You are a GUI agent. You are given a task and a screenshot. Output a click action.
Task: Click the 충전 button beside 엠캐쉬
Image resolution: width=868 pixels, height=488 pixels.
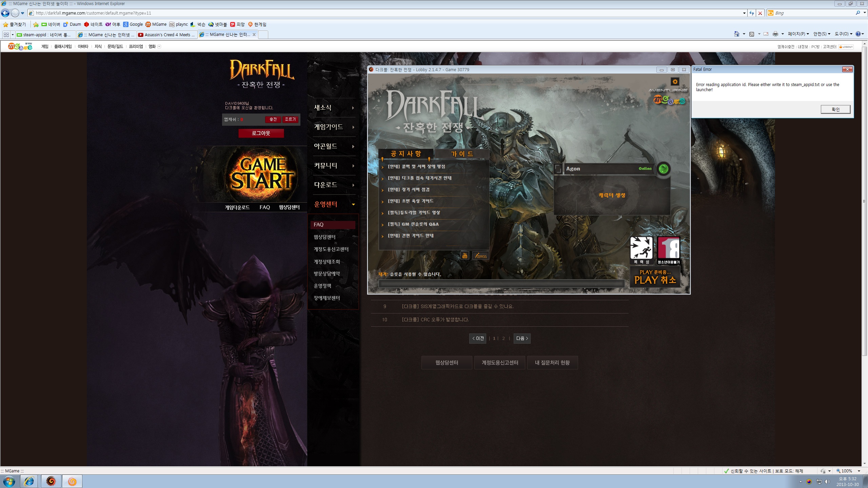pos(273,119)
